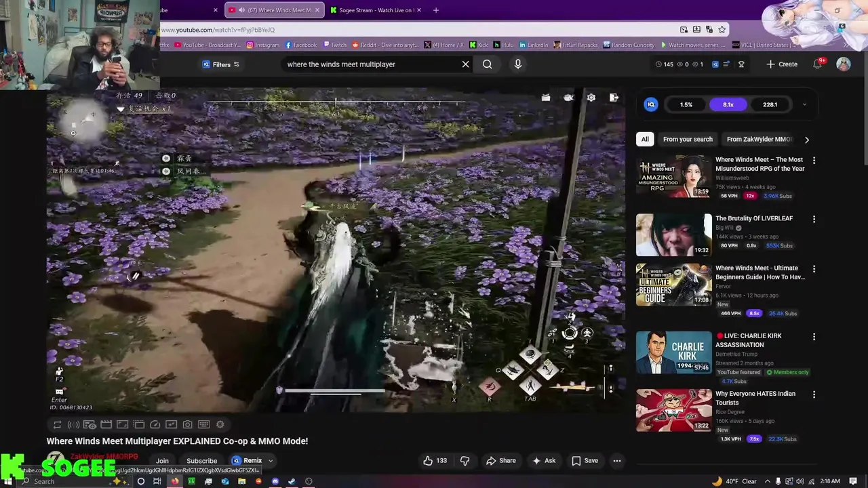Open options for Most Misunderstood RPG video
This screenshot has width=868, height=488.
tap(814, 161)
